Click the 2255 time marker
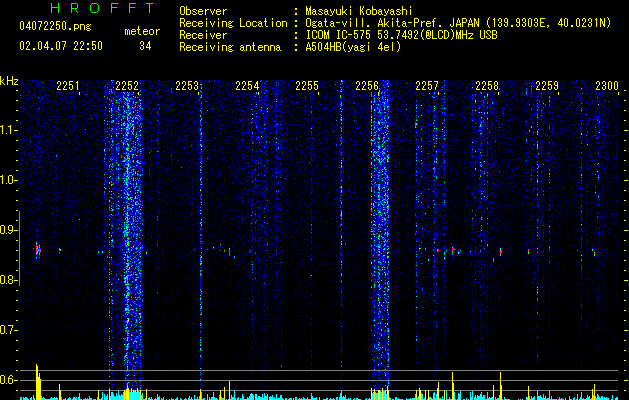This screenshot has height=400, width=629. 307,85
